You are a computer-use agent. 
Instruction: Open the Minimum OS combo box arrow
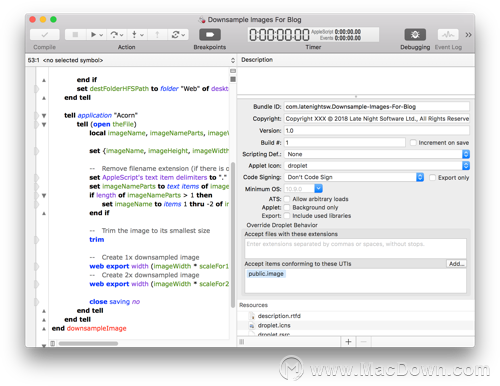click(x=318, y=189)
